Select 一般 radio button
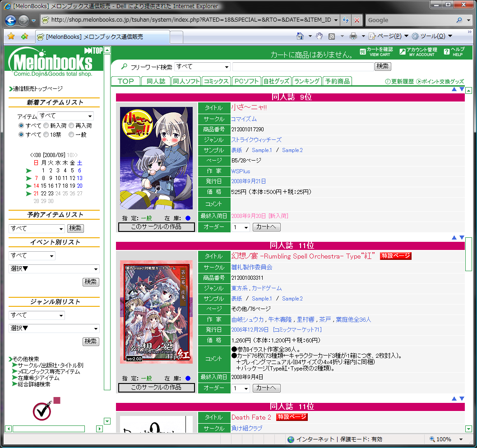This screenshot has height=448, width=477. (71, 134)
